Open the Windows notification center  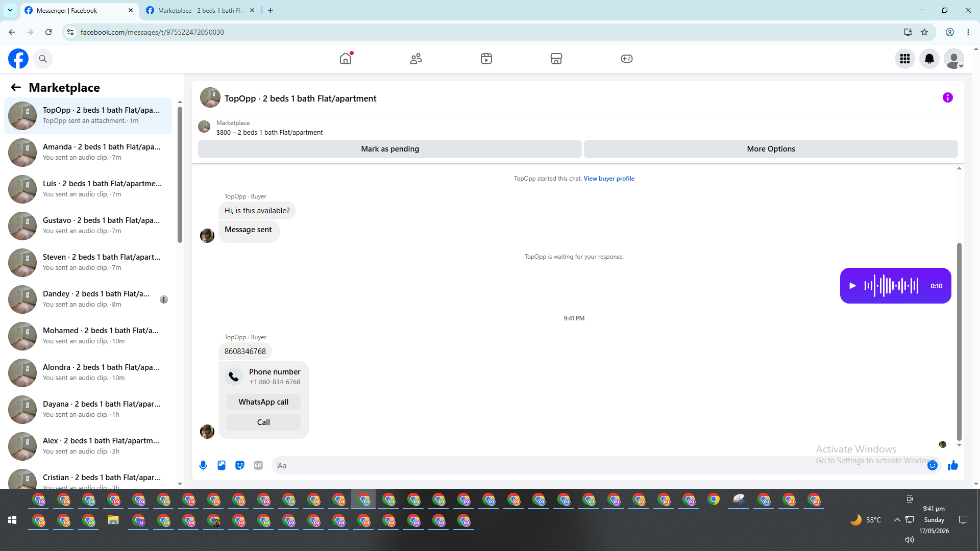click(963, 520)
